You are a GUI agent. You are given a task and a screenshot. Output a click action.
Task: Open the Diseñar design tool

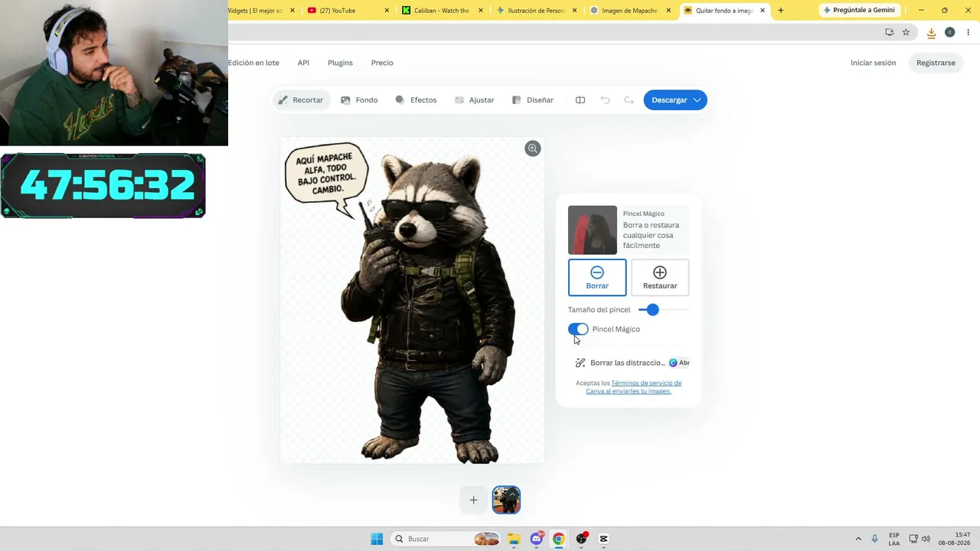point(532,100)
